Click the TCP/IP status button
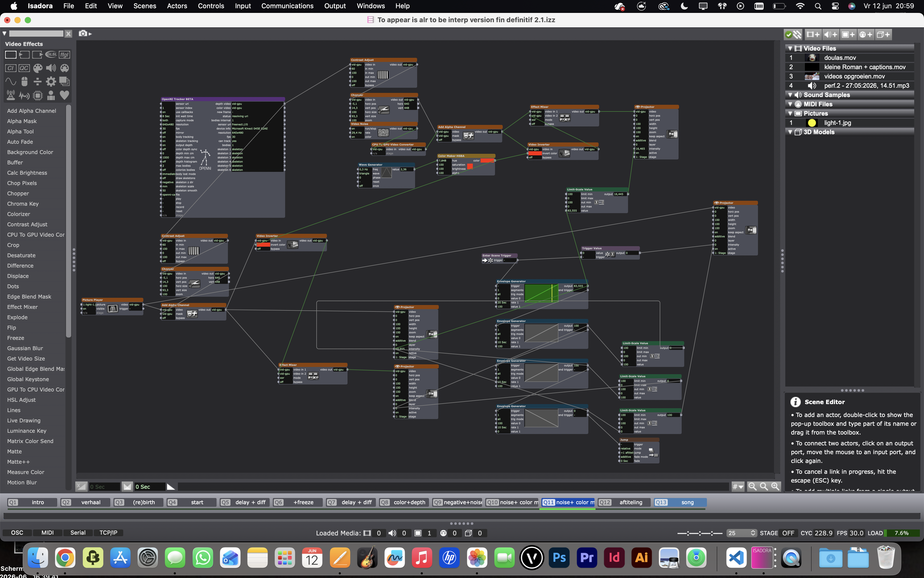 (x=109, y=533)
